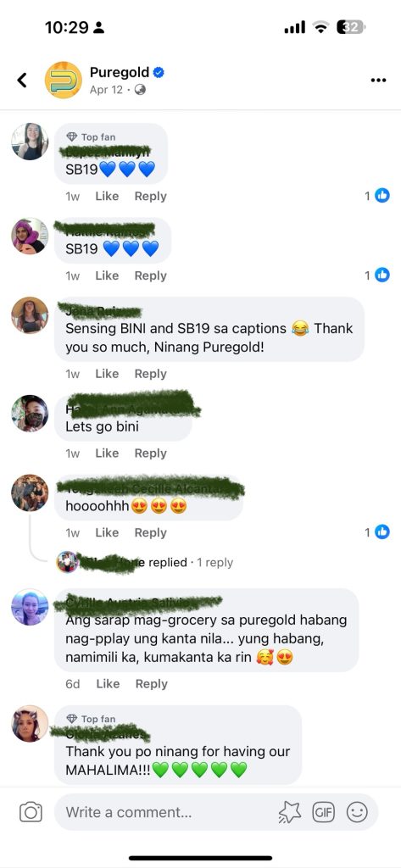Open the avatar sticker icon in comment bar

(290, 812)
